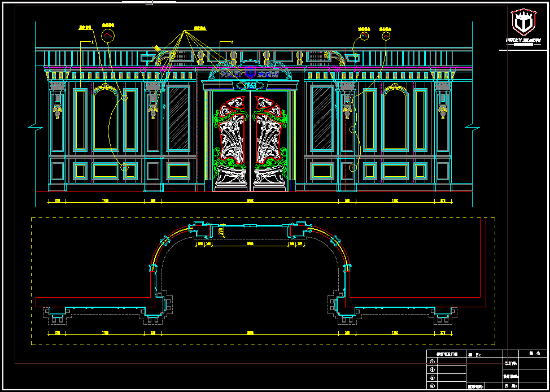Click the oval 1953 sign above the door
The width and height of the screenshot is (550, 392).
[251, 85]
